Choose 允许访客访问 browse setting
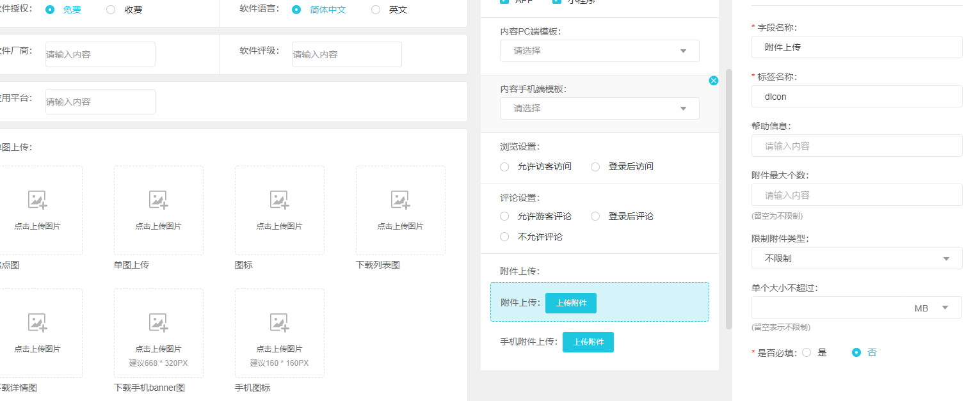980x401 pixels. 504,166
